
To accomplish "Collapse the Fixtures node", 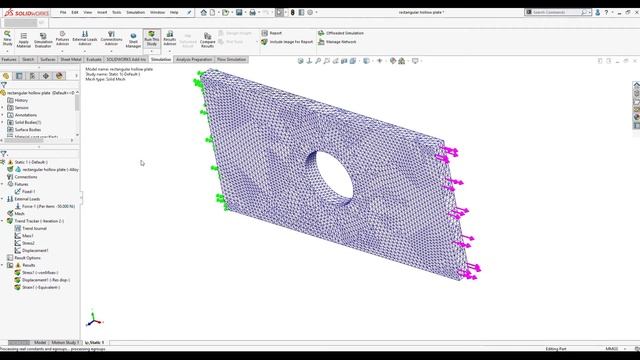I will (x=2, y=184).
